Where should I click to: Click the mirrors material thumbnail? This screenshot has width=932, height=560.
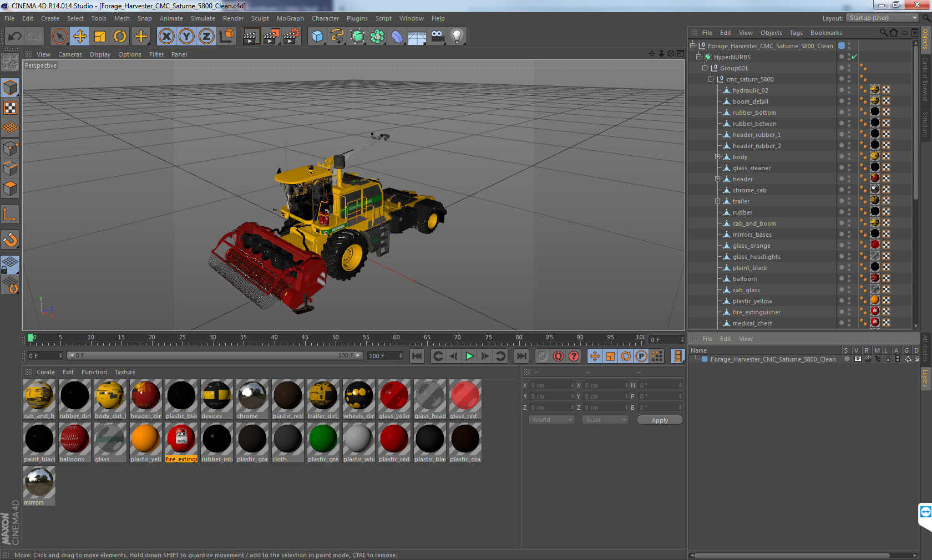39,486
